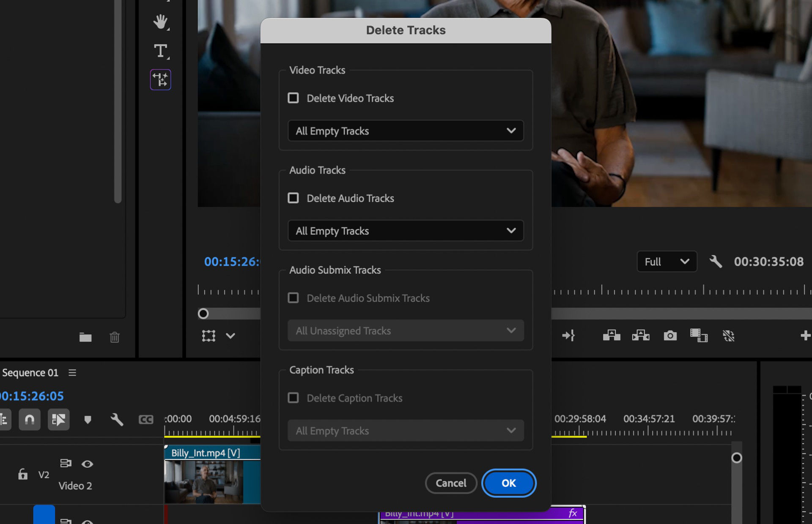Screen dimensions: 812x524
Task: Click the program monitor playhead slider handle
Action: [203, 314]
